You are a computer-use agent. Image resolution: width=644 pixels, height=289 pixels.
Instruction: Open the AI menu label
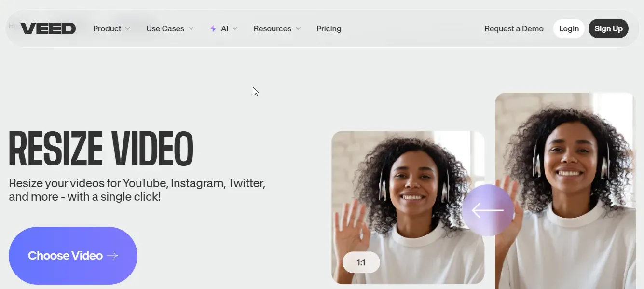coord(225,28)
